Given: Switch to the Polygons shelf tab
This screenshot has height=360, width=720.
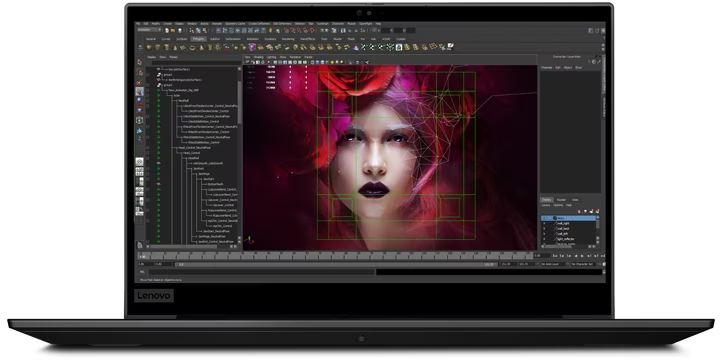Looking at the screenshot, I should coord(198,39).
